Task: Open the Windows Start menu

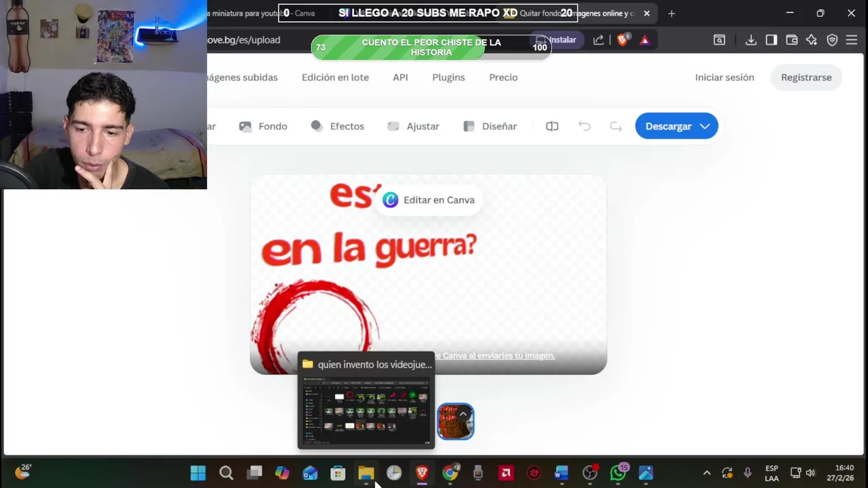Action: 198,473
